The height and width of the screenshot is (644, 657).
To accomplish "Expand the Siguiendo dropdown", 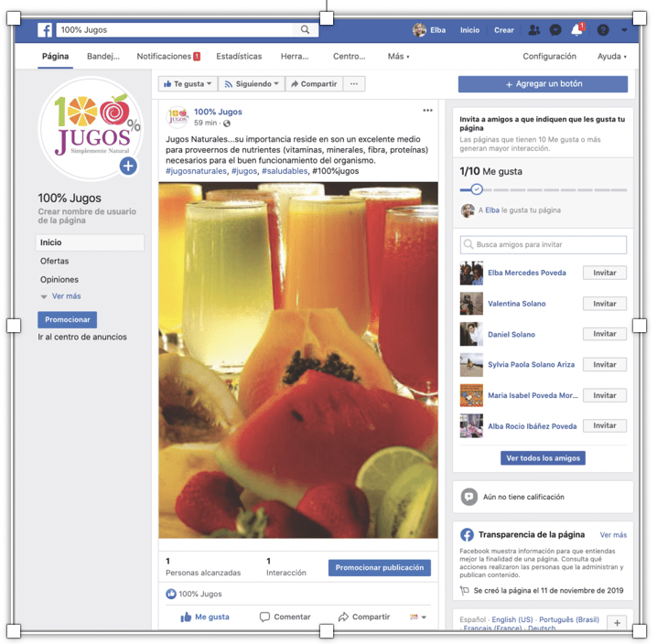I will click(x=252, y=84).
